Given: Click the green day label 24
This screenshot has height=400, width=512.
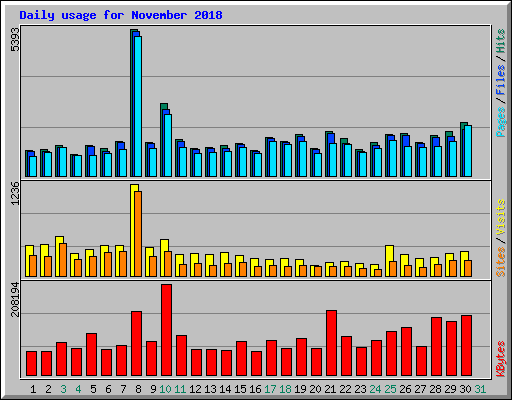Looking at the screenshot, I should point(375,389).
